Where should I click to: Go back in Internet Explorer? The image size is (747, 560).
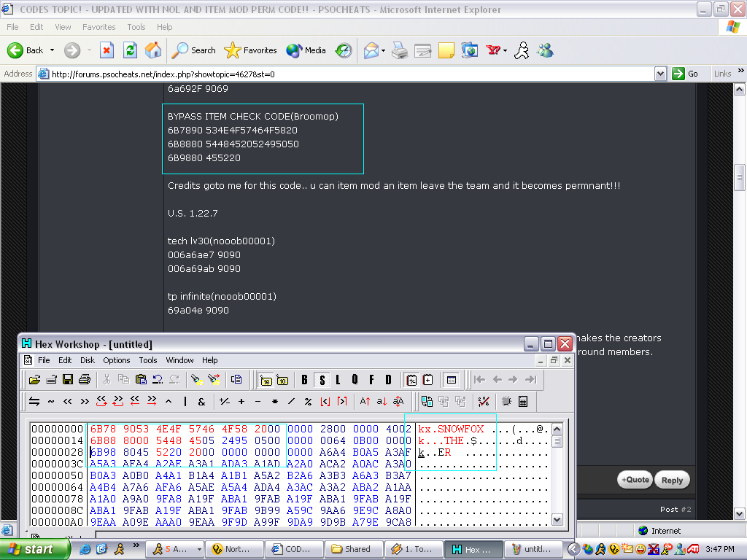coord(26,50)
